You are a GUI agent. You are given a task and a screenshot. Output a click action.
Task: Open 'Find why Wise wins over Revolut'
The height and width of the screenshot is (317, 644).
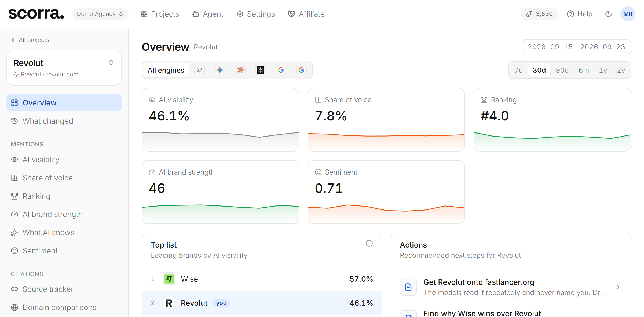(x=511, y=313)
